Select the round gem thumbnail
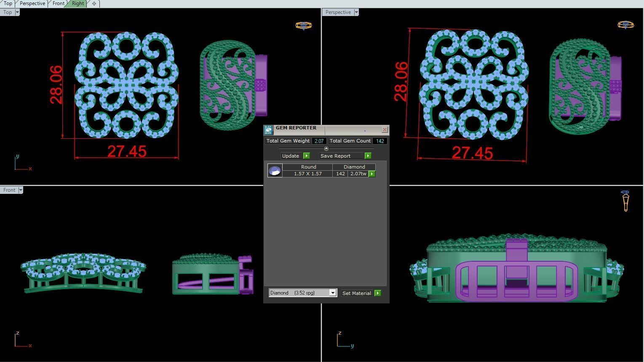 click(275, 170)
